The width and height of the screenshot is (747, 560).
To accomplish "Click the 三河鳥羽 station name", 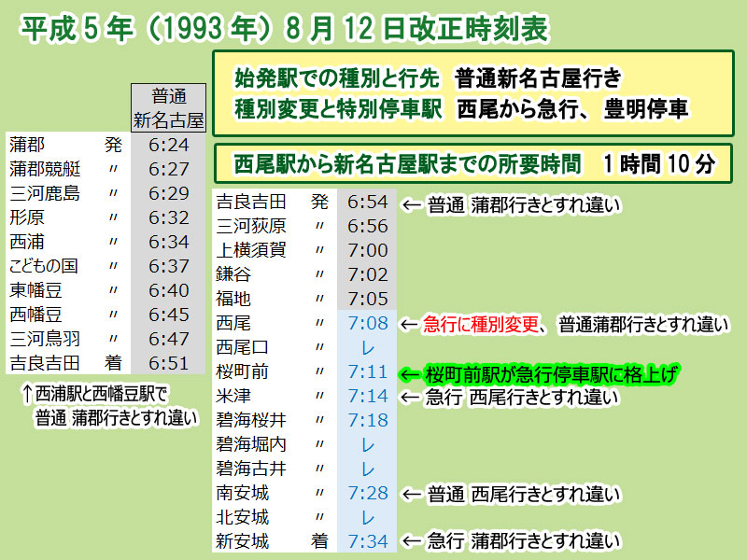I will (x=45, y=339).
